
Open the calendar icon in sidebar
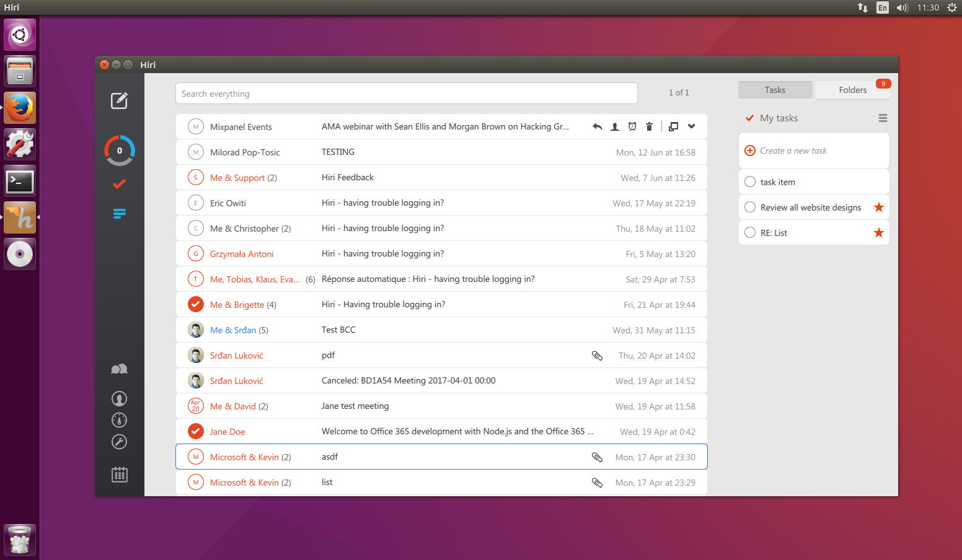[120, 475]
